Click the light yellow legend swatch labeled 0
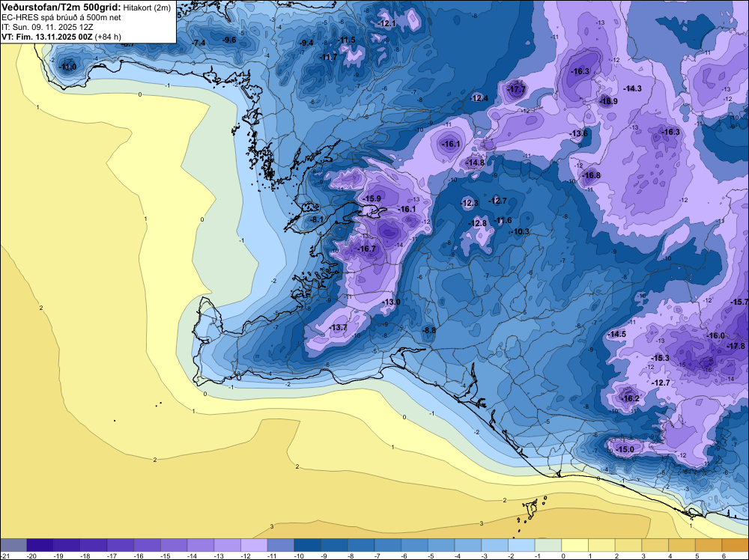The height and width of the screenshot is (560, 749). tap(575, 545)
